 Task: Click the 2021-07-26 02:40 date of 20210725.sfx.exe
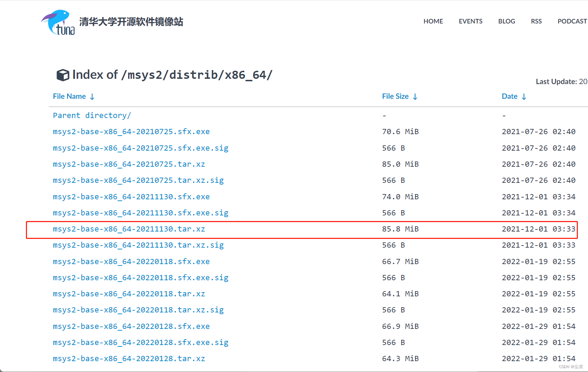pos(539,132)
